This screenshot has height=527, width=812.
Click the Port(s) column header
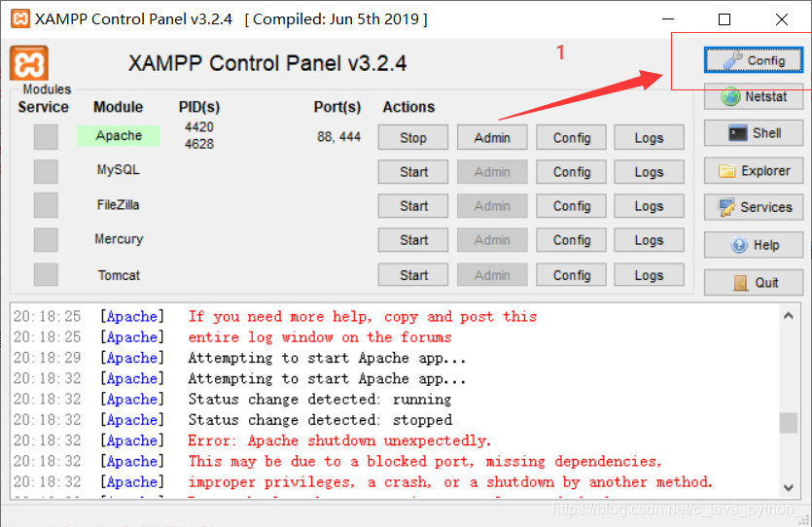tap(337, 107)
